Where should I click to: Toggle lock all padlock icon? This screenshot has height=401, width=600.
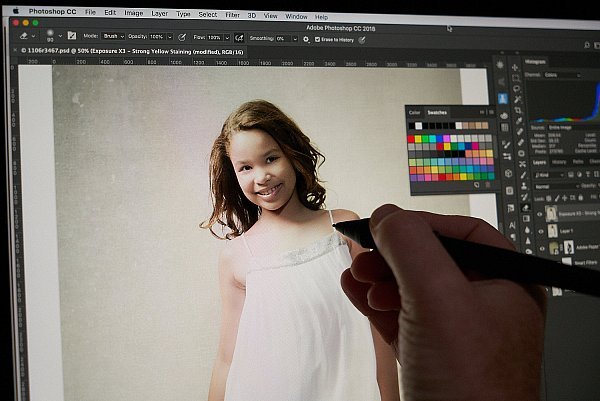580,197
